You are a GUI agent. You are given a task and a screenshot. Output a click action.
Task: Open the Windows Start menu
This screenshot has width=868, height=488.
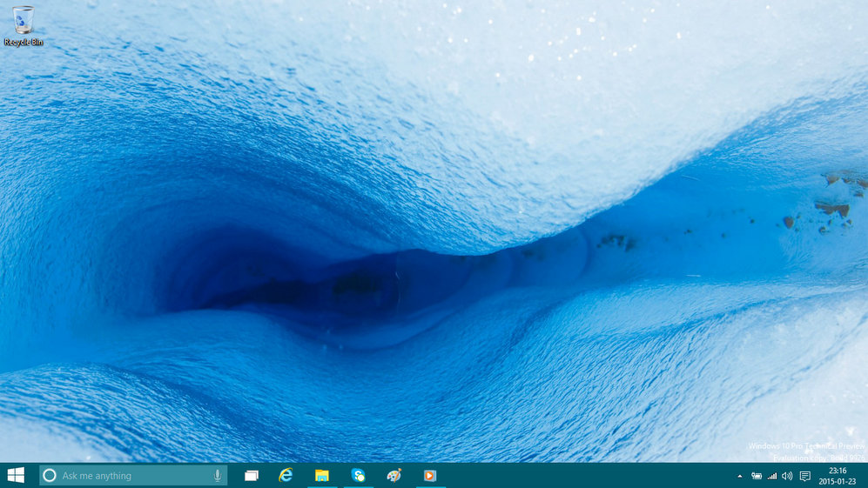tap(16, 475)
